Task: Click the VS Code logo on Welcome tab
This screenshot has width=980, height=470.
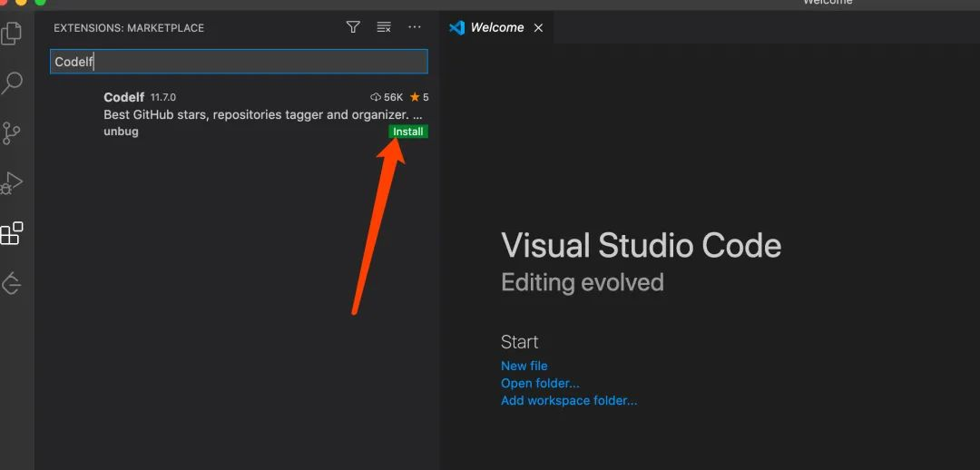Action: tap(456, 27)
